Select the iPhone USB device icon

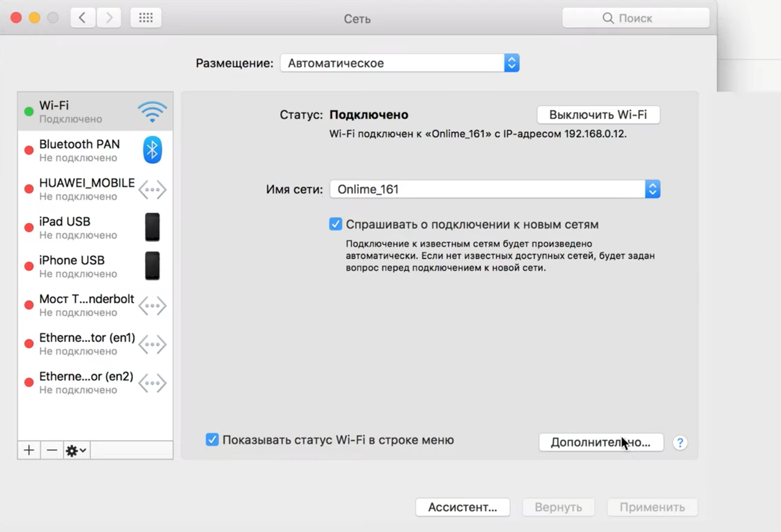click(152, 266)
